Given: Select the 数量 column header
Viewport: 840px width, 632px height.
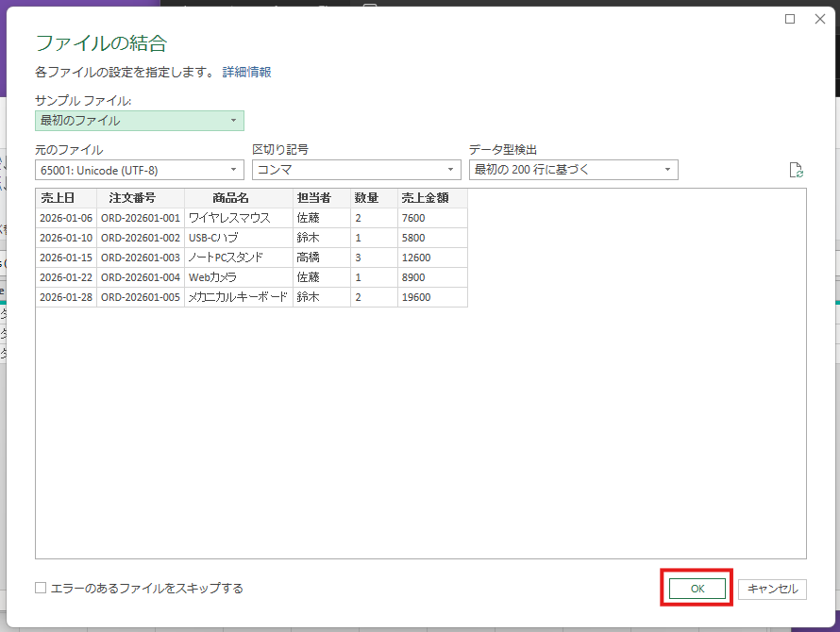Looking at the screenshot, I should (x=374, y=198).
